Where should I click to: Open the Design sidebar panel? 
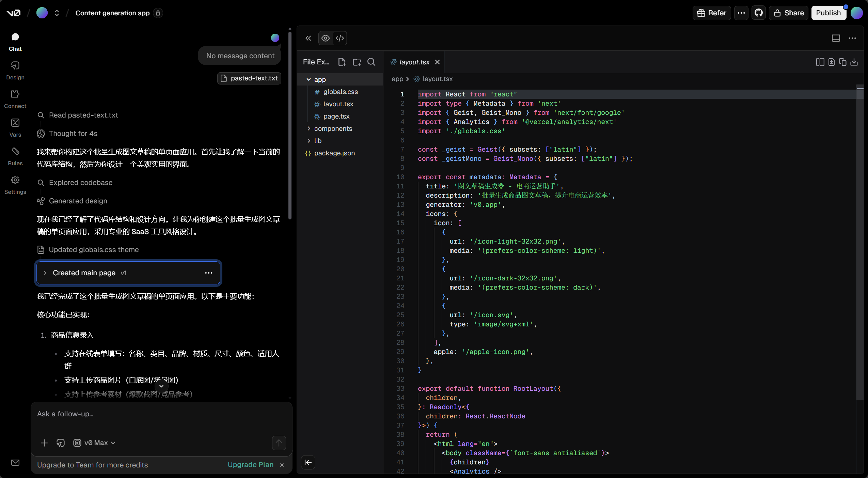15,70
